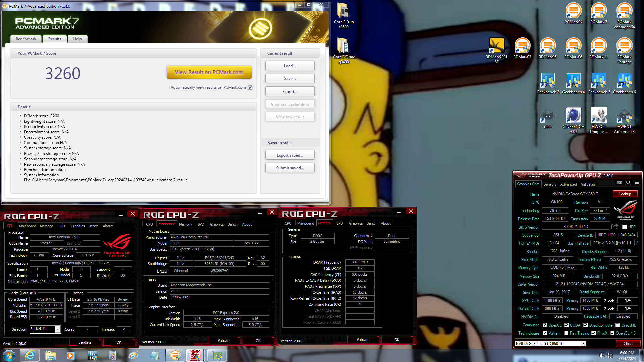Viewport: 644px width, 362px height.
Task: Toggle the Vulkan checkbox in GPU-Z
Action: tap(545, 333)
